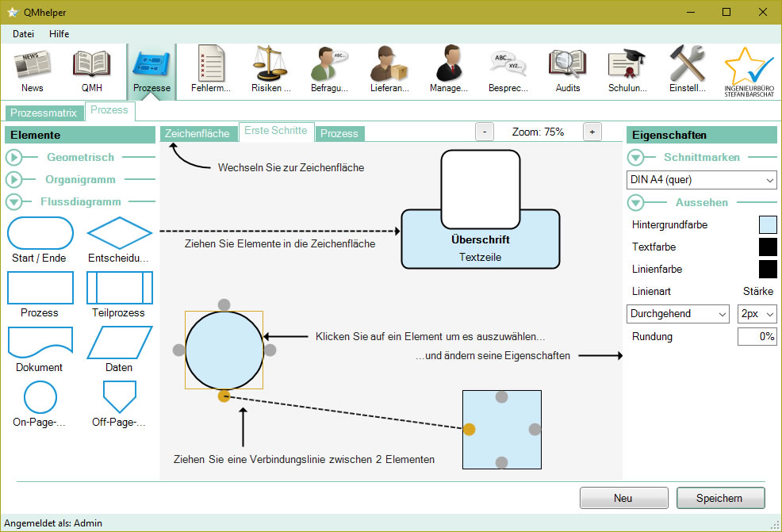Viewport: 782px width, 532px height.
Task: Switch to the Zeichenfläche tab
Action: tap(197, 133)
